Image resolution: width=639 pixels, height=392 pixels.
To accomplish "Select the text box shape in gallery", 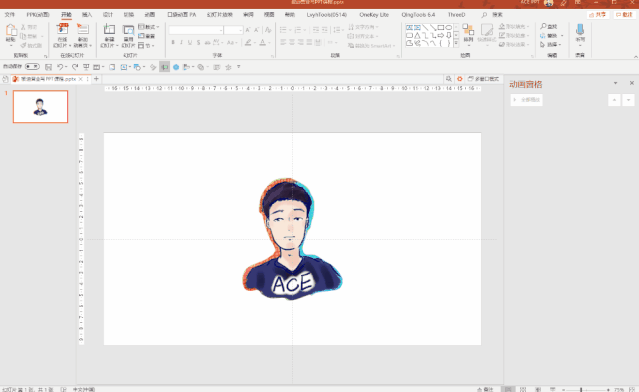I will (x=409, y=27).
